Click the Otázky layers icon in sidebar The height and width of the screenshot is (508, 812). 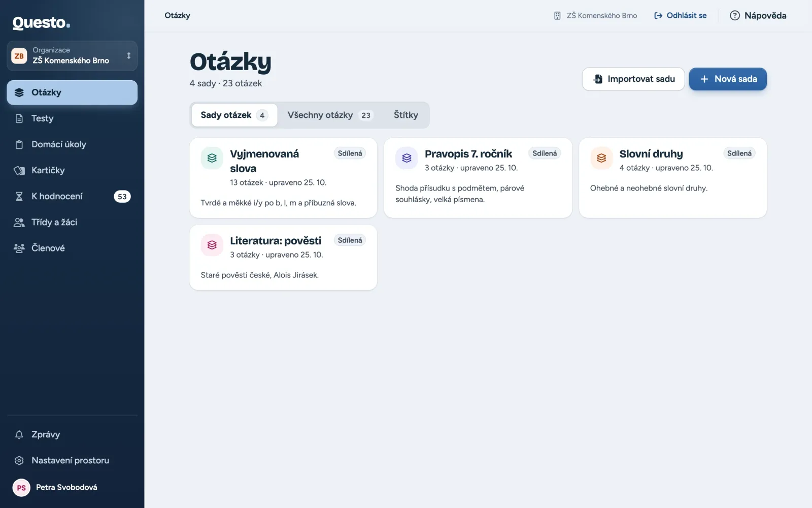tap(19, 92)
